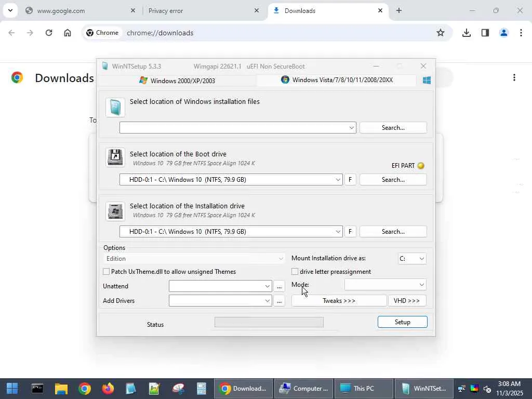Browse for Unattend file with ellipsis
This screenshot has height=399, width=532.
click(x=279, y=286)
